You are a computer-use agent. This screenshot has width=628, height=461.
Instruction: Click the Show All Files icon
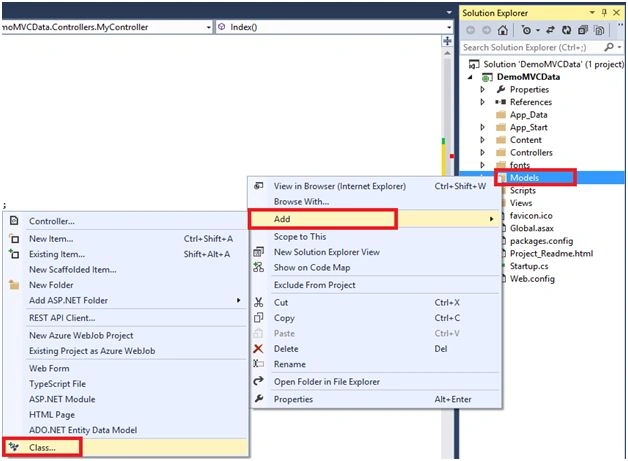click(x=599, y=30)
